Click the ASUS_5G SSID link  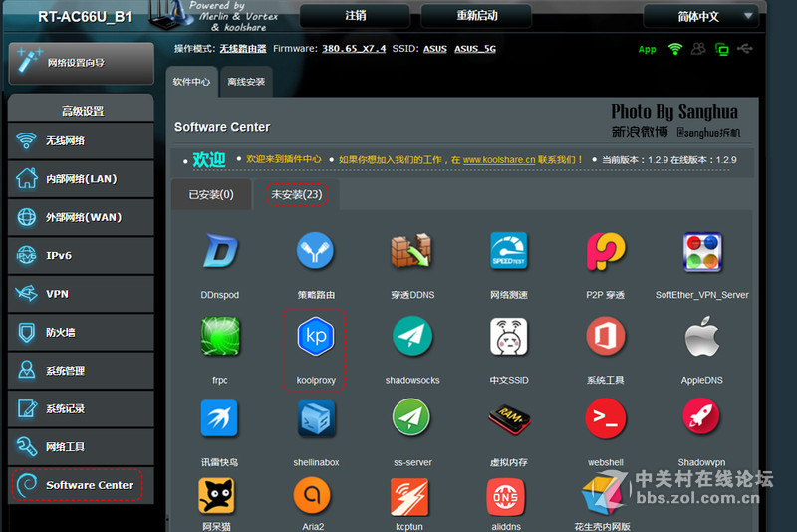click(475, 49)
